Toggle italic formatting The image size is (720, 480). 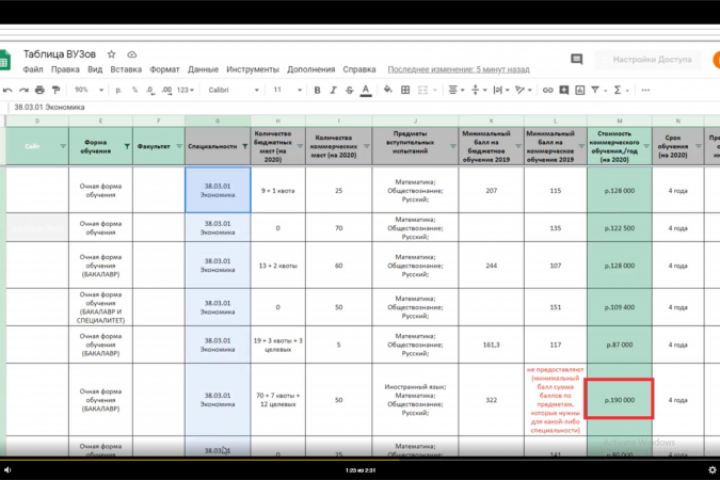click(x=333, y=90)
